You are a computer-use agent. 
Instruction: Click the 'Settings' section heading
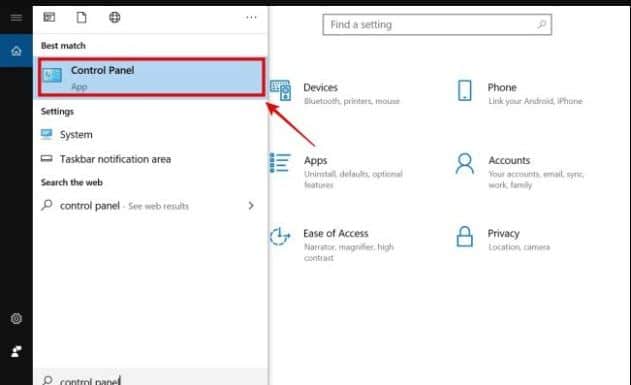tap(57, 111)
